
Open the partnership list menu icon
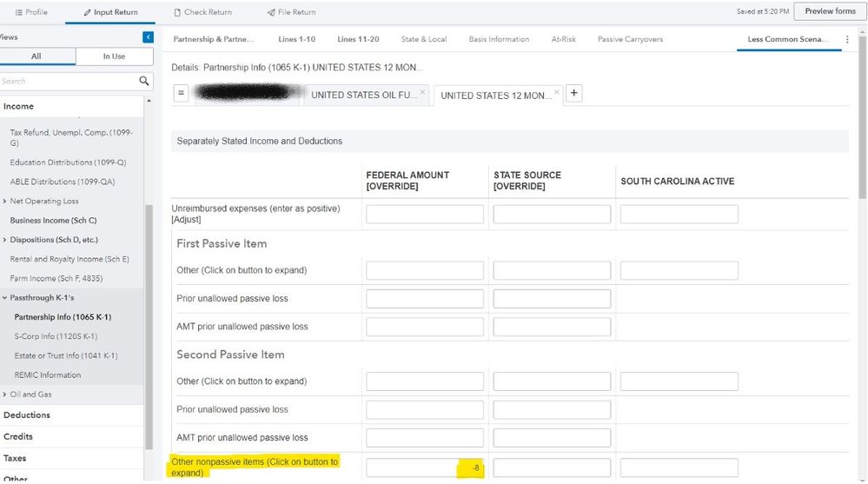point(181,94)
